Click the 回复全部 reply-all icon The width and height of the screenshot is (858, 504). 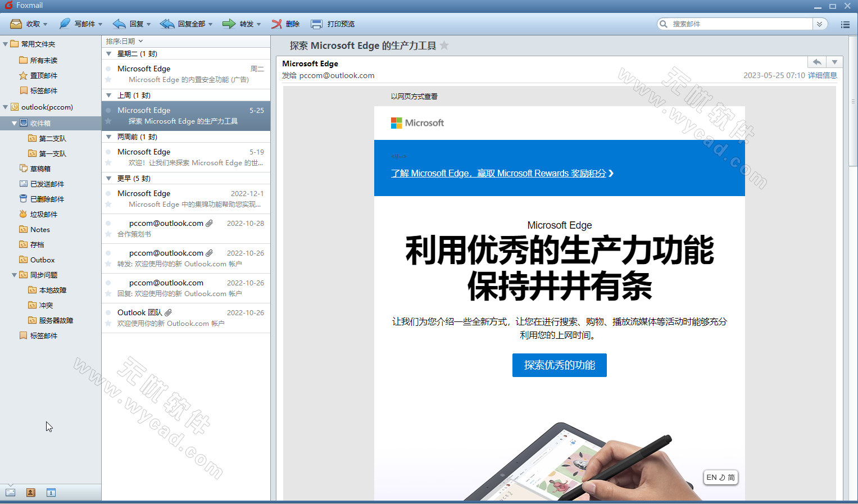click(166, 24)
